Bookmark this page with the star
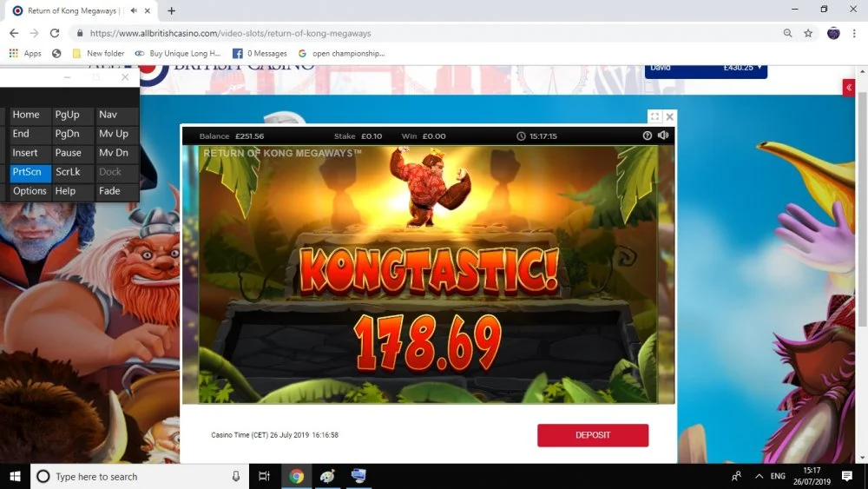Image resolution: width=868 pixels, height=489 pixels. pyautogui.click(x=808, y=33)
